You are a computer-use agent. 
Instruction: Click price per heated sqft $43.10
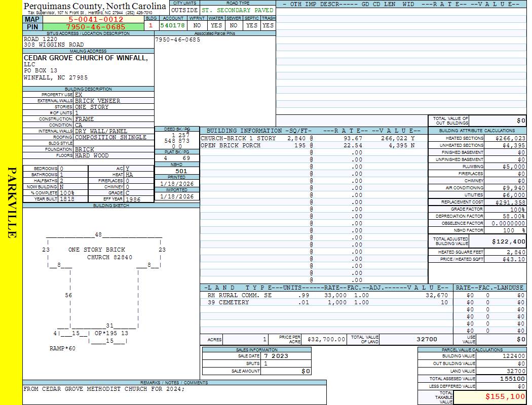pyautogui.click(x=514, y=259)
